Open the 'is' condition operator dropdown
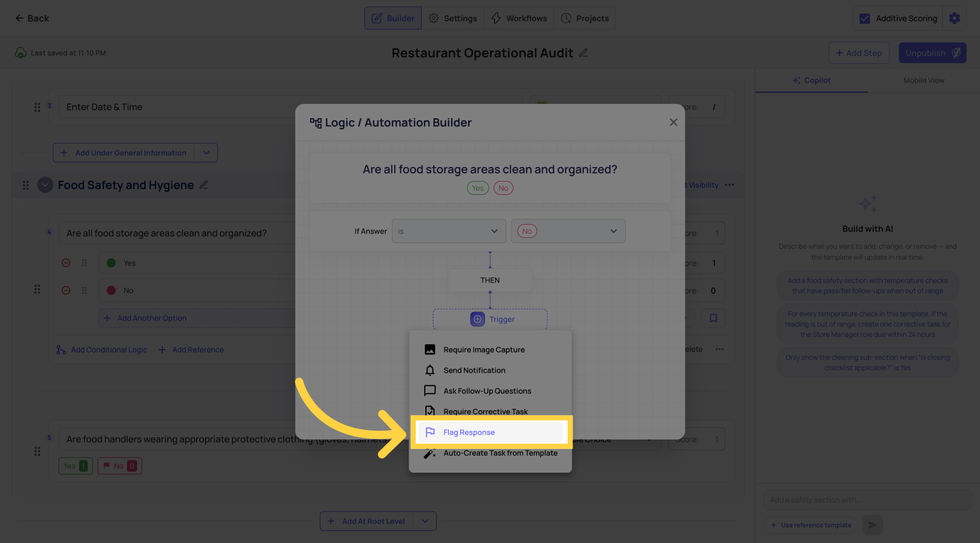This screenshot has width=980, height=543. [449, 231]
